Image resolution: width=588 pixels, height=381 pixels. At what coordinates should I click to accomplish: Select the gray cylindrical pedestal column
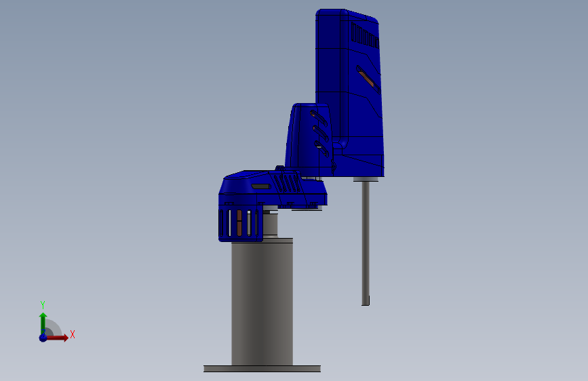coord(262,303)
